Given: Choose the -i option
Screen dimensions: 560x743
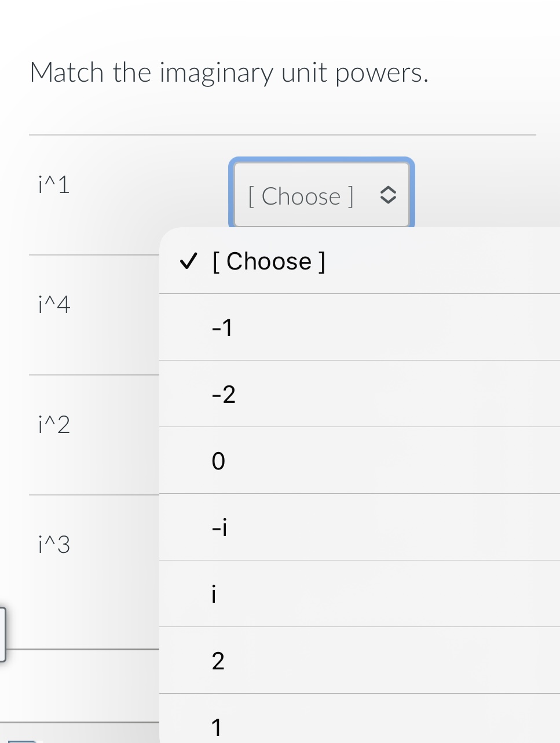Looking at the screenshot, I should (x=219, y=528).
